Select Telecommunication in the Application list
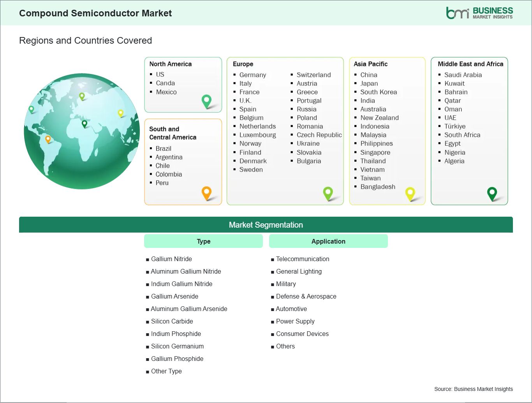The width and height of the screenshot is (532, 403). point(303,259)
